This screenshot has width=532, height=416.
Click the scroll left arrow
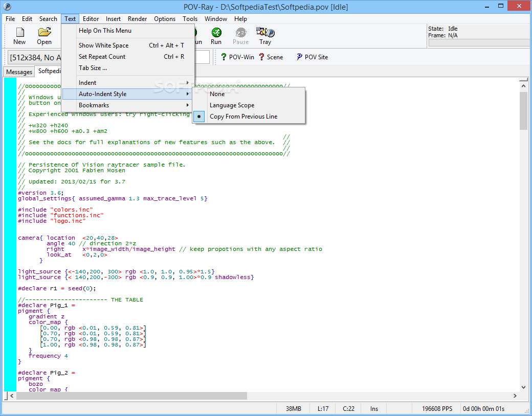point(12,396)
